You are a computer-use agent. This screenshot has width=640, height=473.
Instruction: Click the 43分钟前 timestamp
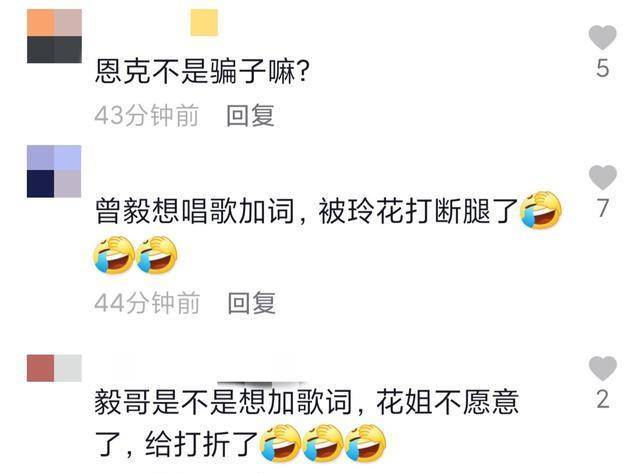[x=147, y=115]
